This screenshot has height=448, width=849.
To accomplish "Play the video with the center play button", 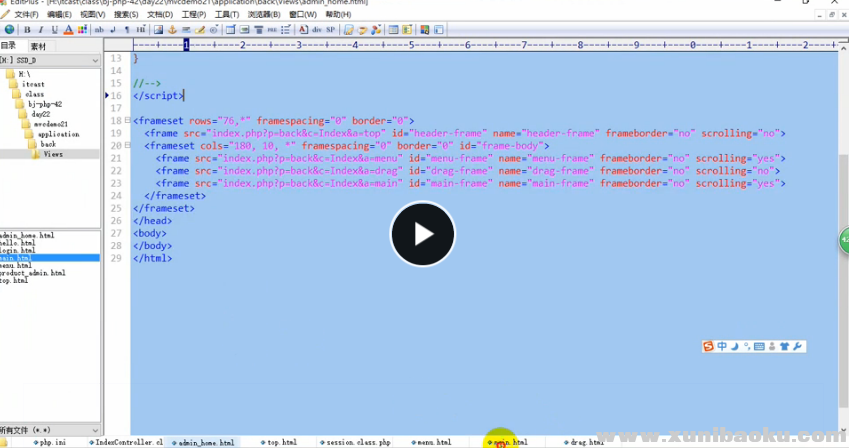I will (x=423, y=235).
